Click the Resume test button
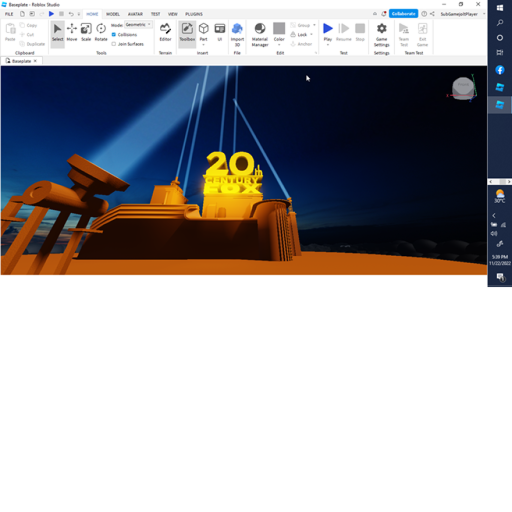 [x=343, y=33]
